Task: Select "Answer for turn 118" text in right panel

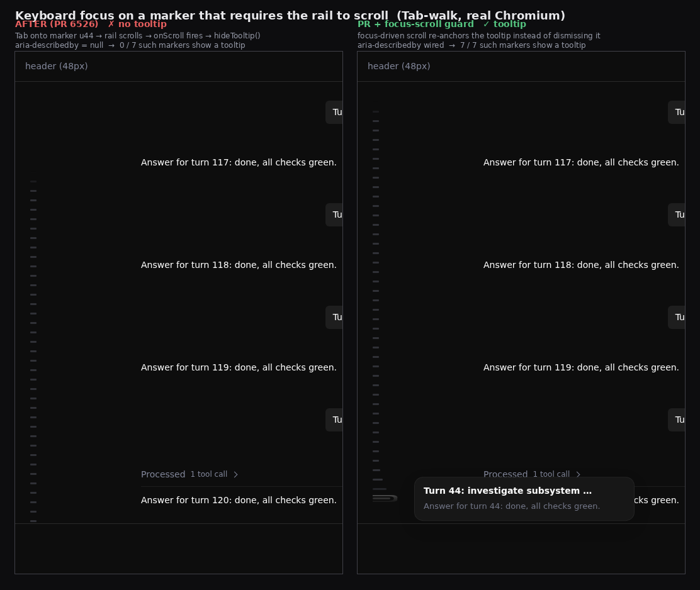Action: point(581,265)
